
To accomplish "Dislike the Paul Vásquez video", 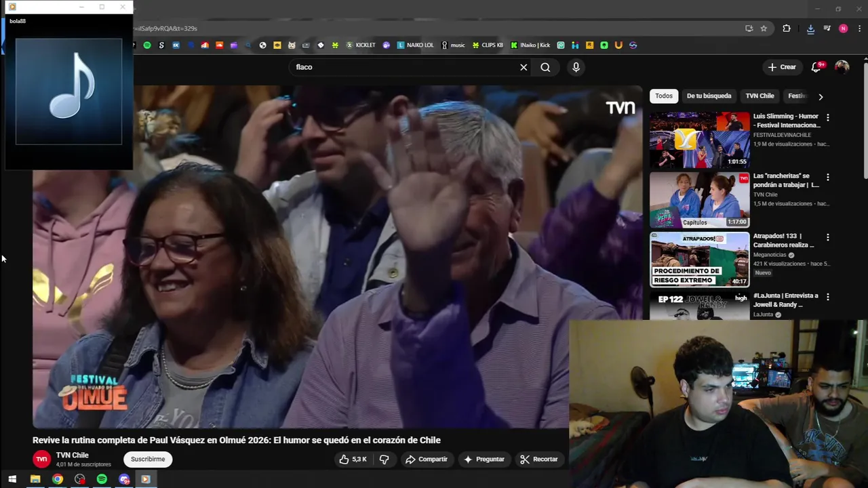I will (384, 459).
